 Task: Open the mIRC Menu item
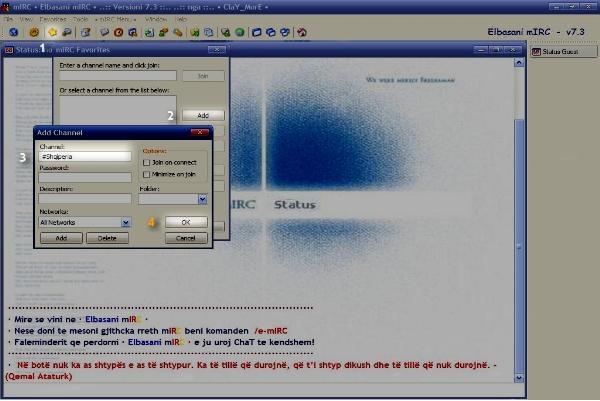pos(115,19)
